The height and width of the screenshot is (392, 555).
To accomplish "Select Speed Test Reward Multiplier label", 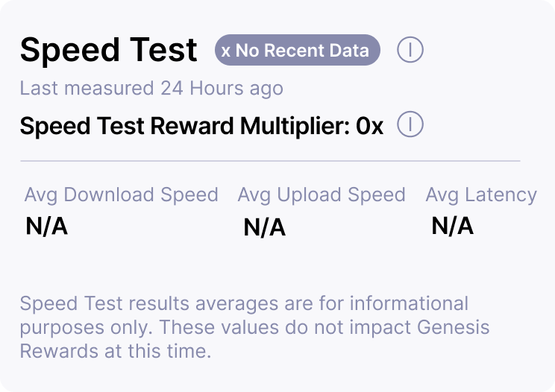I will point(184,126).
